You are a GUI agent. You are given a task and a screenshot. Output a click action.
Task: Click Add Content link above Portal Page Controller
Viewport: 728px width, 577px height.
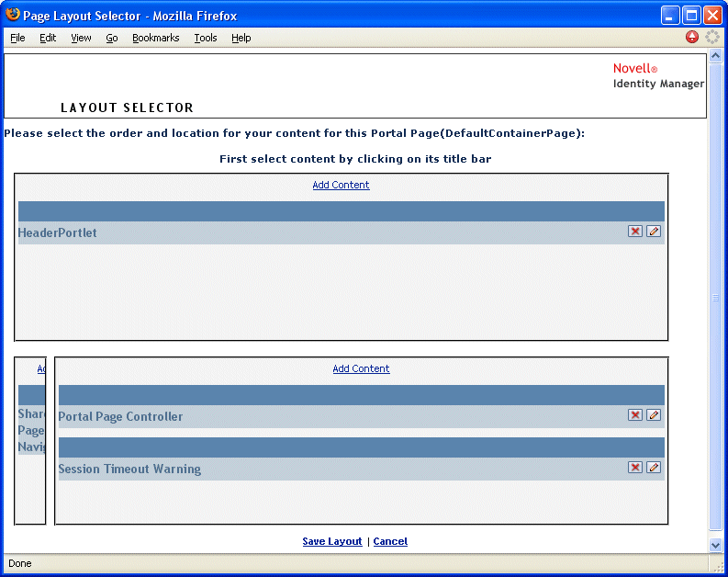point(361,368)
